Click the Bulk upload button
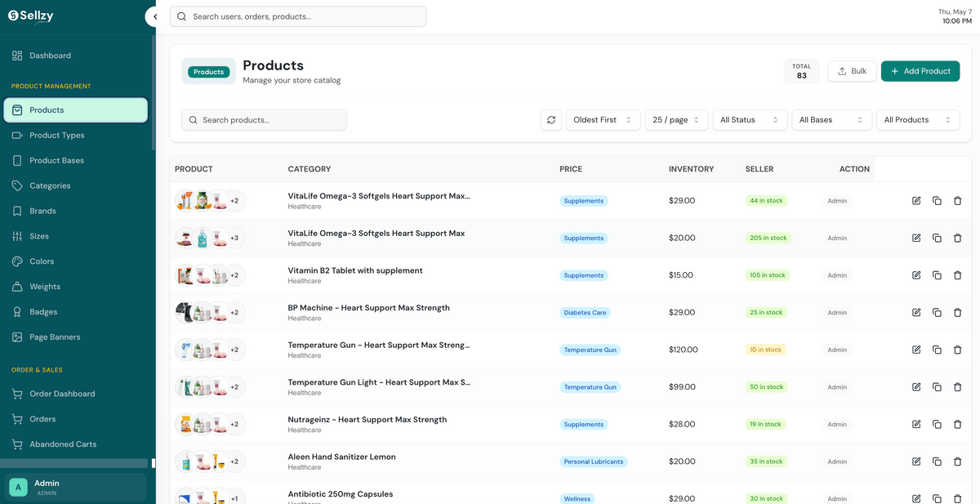This screenshot has height=504, width=980. tap(852, 71)
